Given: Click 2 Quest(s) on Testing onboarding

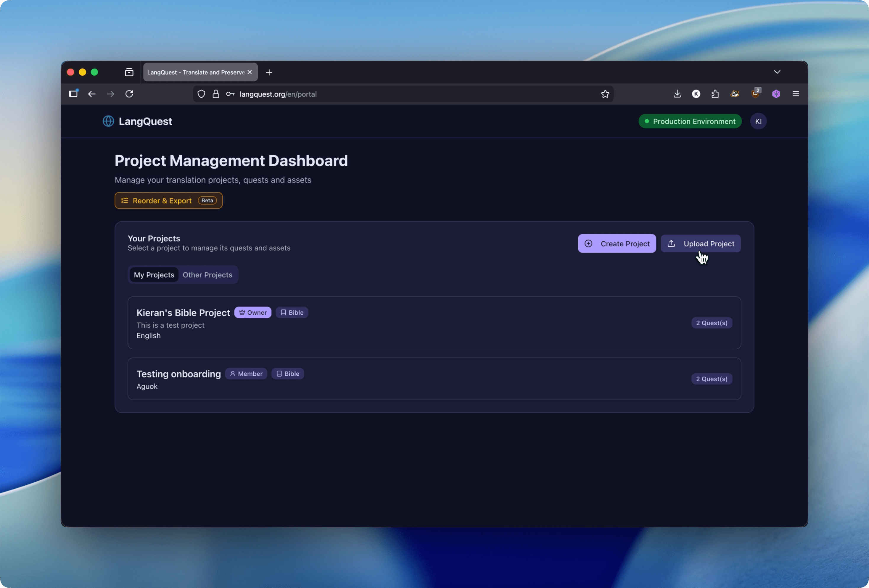Looking at the screenshot, I should click(711, 379).
